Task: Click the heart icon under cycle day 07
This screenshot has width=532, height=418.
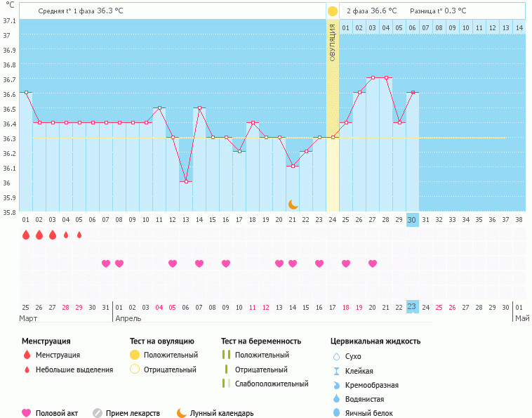Action: point(106,263)
